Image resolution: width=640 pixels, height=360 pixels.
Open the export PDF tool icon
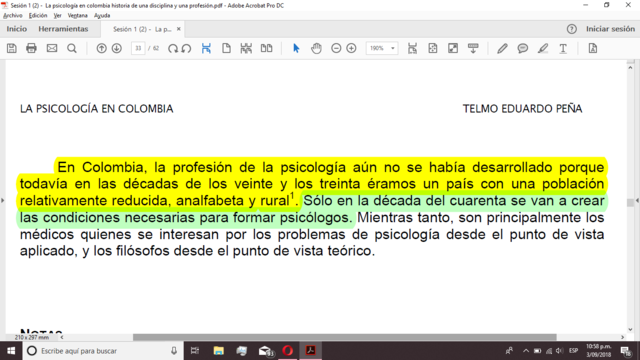[593, 48]
